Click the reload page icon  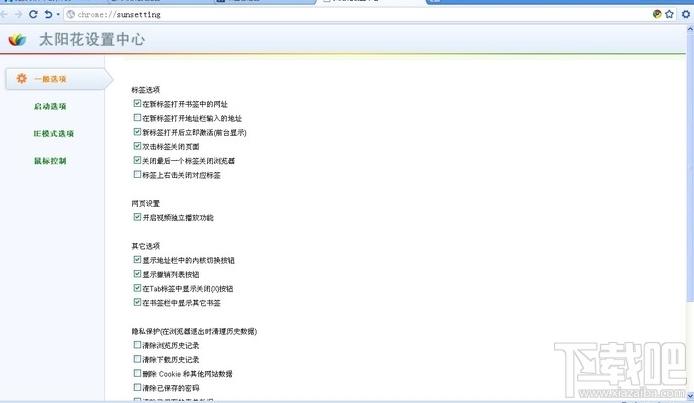coord(33,14)
